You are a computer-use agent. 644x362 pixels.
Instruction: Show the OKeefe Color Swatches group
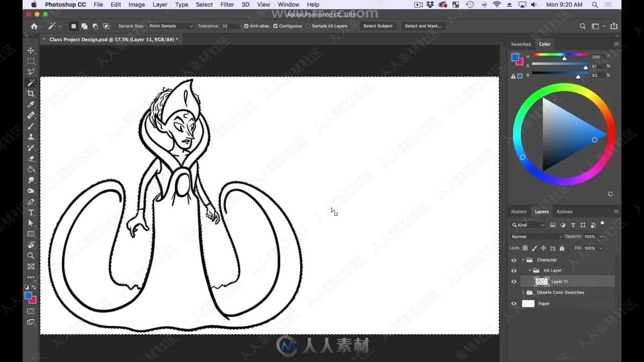(514, 292)
